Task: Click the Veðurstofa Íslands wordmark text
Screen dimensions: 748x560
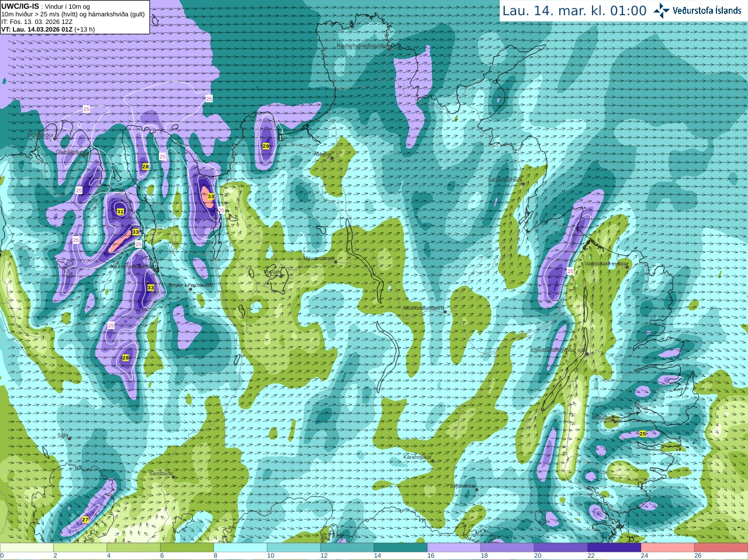Action: [x=707, y=11]
